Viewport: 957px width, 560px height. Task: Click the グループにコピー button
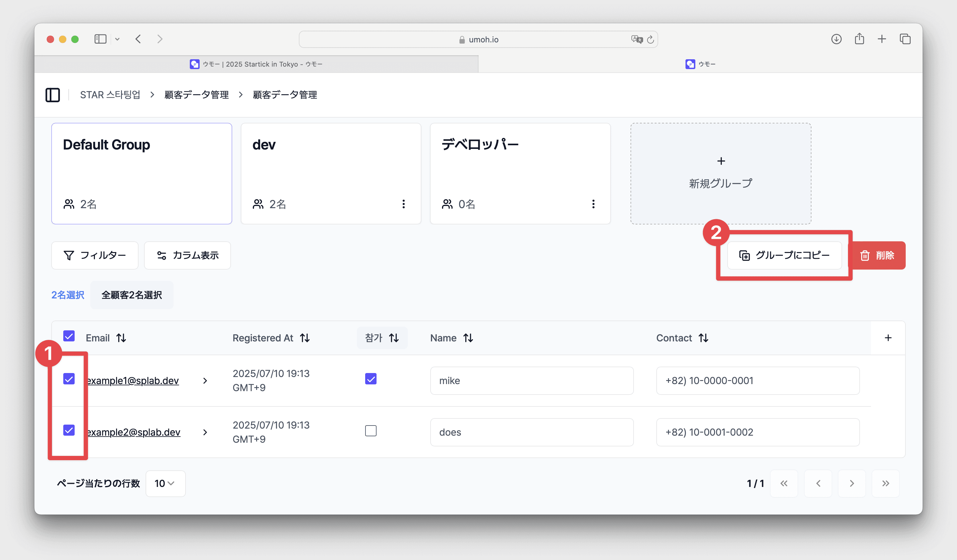click(x=784, y=255)
